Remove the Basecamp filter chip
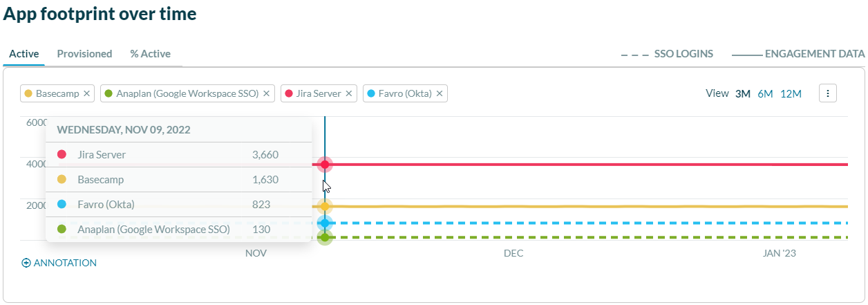868x305 pixels. tap(86, 93)
